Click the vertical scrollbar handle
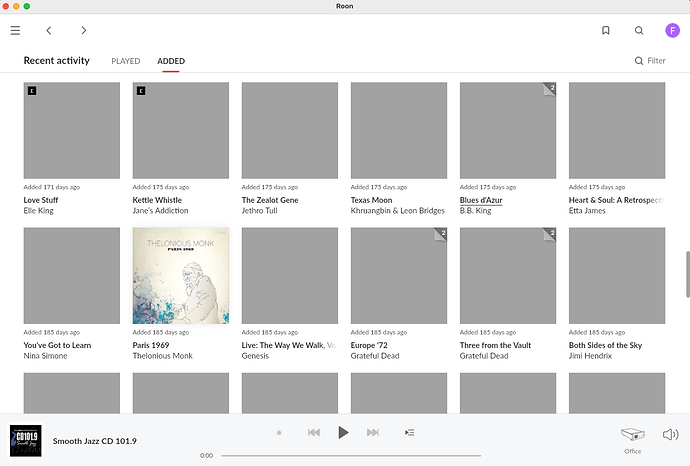The width and height of the screenshot is (690, 466). (688, 275)
